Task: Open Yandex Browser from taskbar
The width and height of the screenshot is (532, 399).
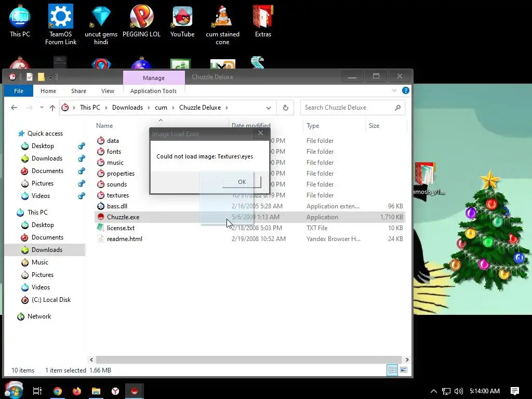Action: [115, 391]
